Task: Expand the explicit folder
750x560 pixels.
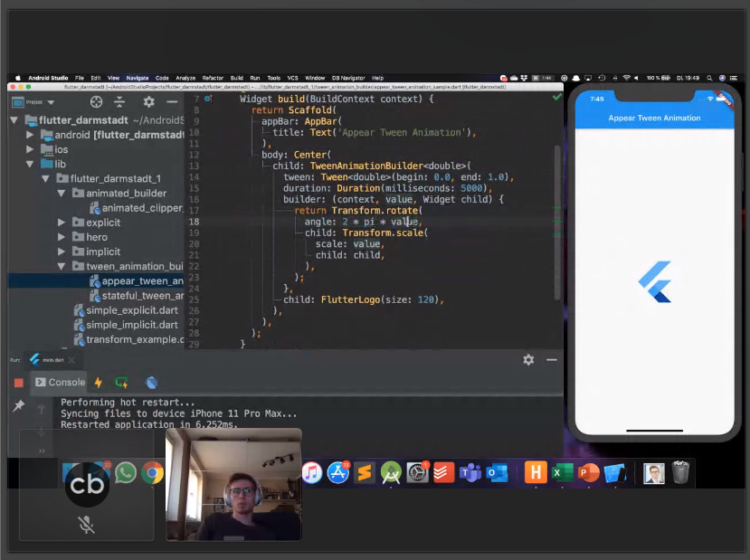Action: click(62, 223)
